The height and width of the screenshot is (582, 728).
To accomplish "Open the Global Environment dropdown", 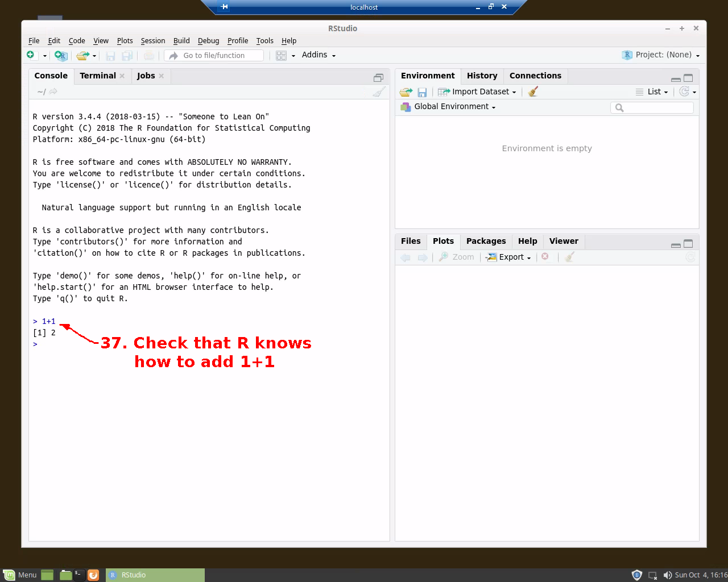I will click(448, 107).
